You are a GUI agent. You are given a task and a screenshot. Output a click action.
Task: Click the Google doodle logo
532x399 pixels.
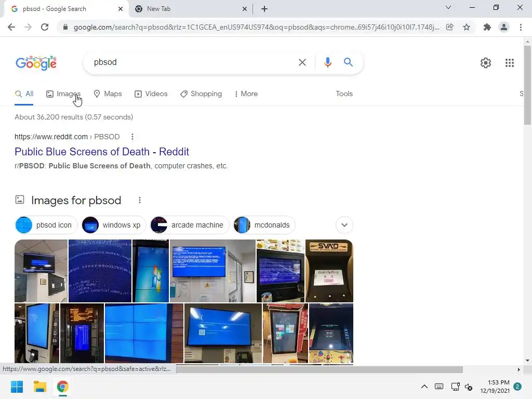(36, 63)
